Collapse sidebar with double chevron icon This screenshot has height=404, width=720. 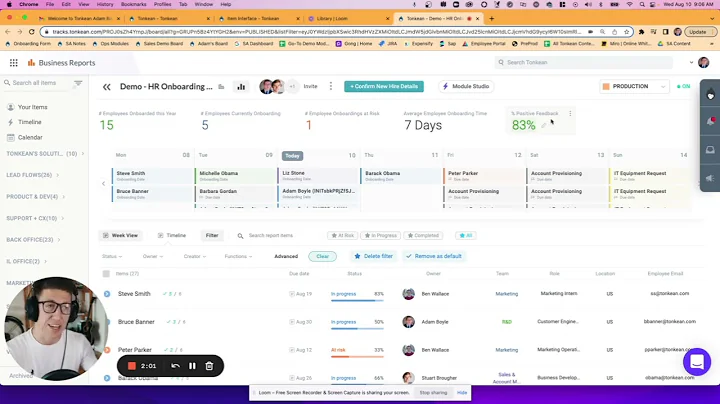[x=107, y=87]
